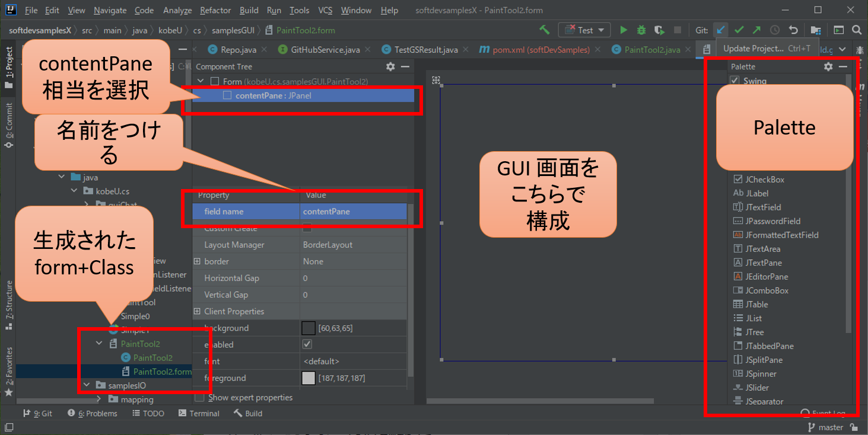
Task: Click the Git update project arrow
Action: coord(720,30)
